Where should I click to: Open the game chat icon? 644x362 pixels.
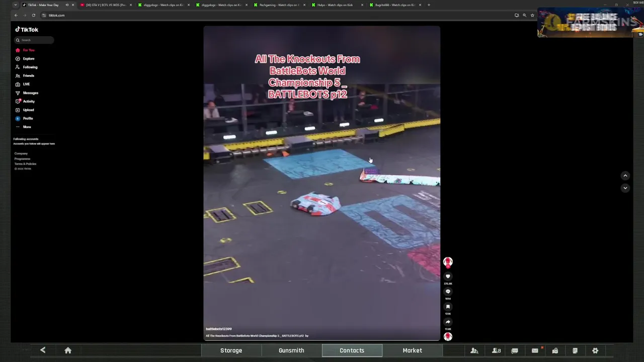(515, 350)
